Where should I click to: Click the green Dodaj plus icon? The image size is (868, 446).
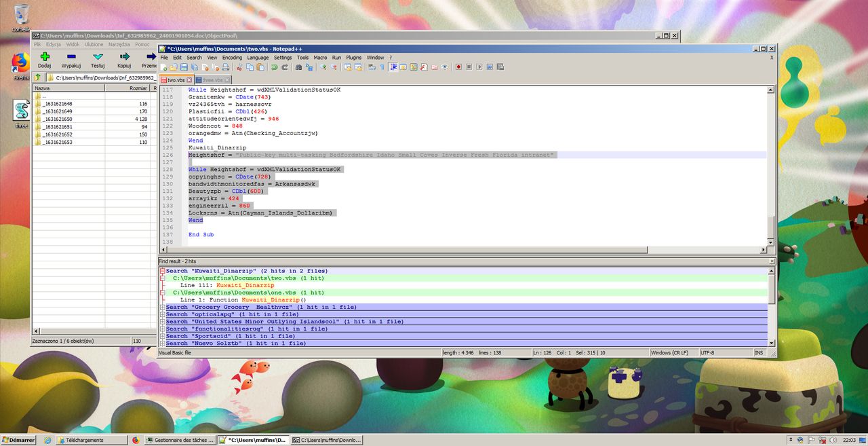click(x=45, y=56)
